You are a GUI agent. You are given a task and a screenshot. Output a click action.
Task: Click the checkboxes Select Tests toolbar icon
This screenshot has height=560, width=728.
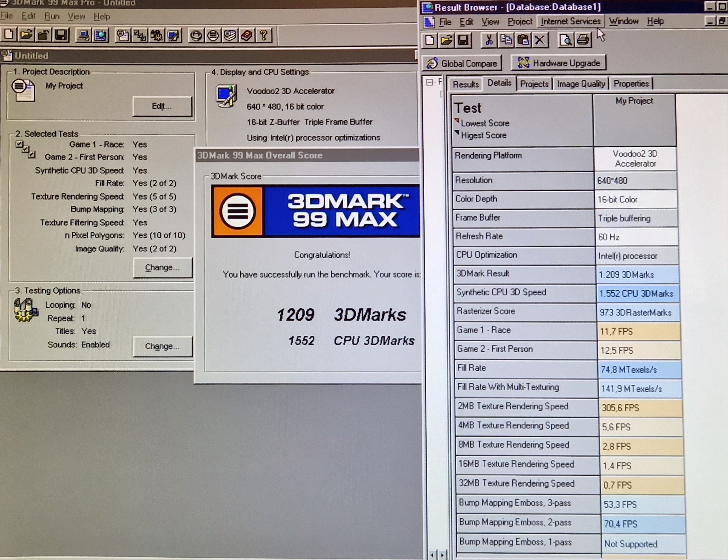click(139, 35)
